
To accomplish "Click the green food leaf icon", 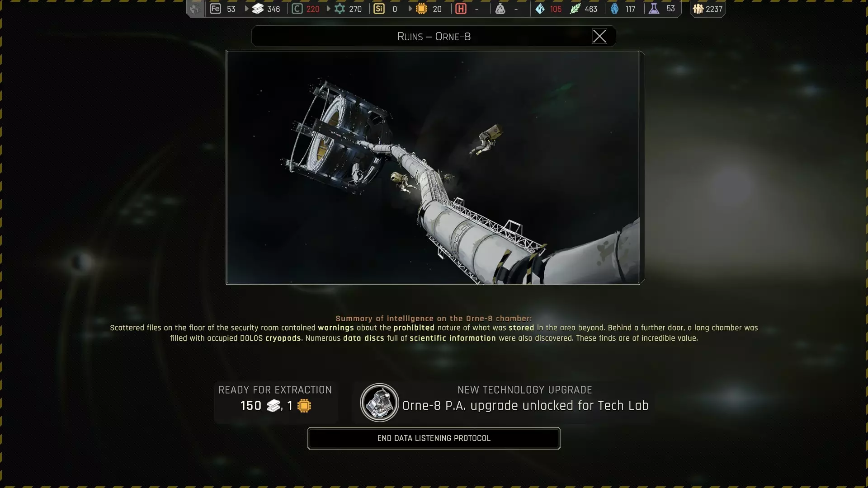I will [575, 9].
